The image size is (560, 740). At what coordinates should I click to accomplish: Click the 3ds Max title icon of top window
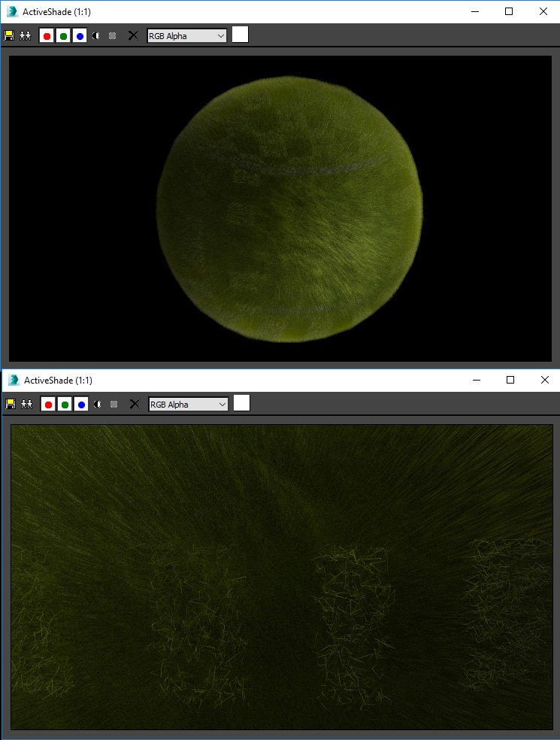12,11
